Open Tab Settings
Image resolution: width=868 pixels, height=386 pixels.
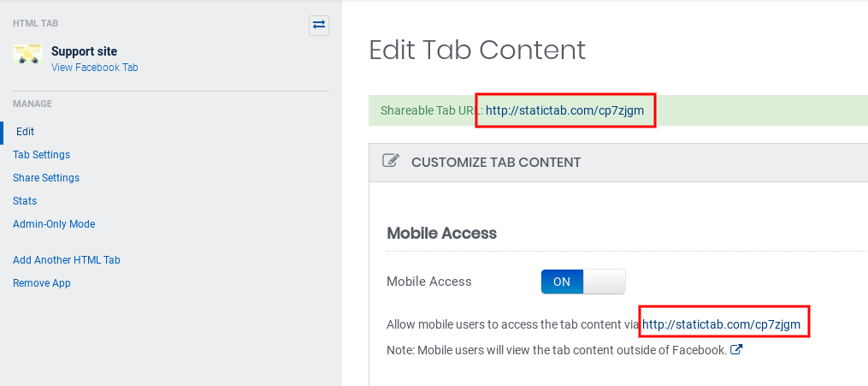[x=41, y=155]
